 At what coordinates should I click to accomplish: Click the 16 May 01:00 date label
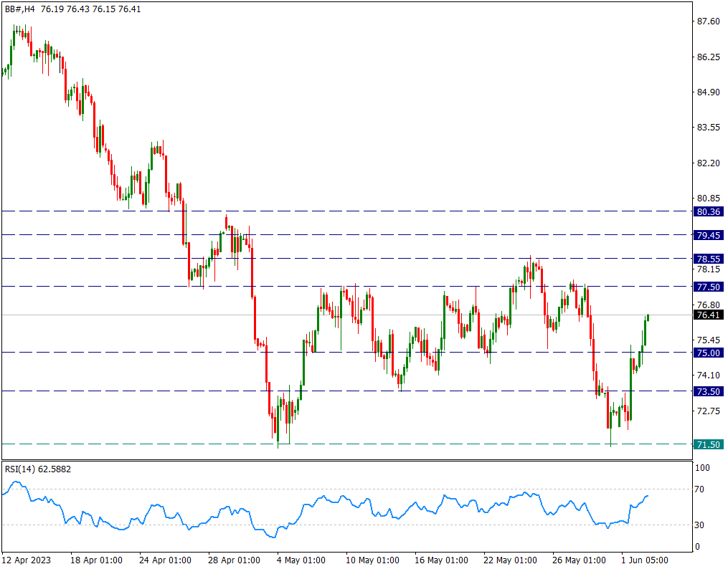[x=441, y=560]
